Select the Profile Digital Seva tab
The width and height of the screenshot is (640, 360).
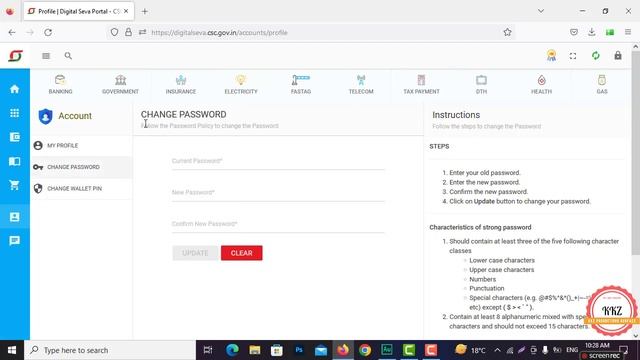78,11
